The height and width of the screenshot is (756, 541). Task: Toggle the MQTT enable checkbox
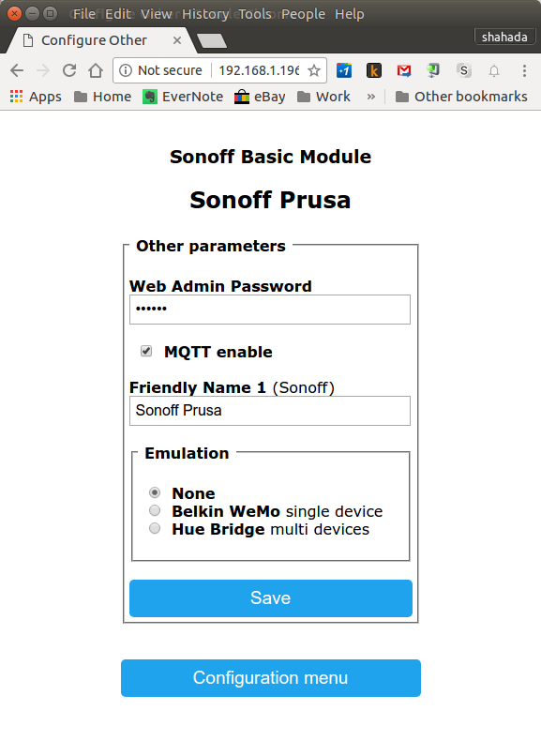[146, 351]
